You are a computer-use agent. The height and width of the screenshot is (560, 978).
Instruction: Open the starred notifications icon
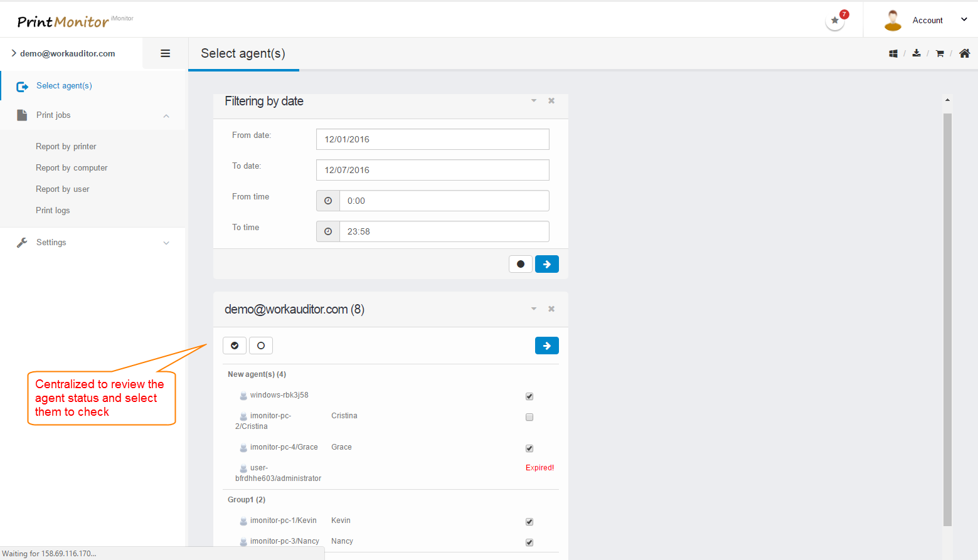point(835,21)
